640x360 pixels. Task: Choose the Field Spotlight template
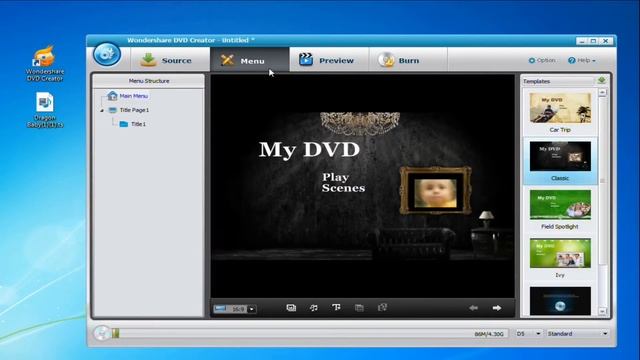(x=560, y=209)
